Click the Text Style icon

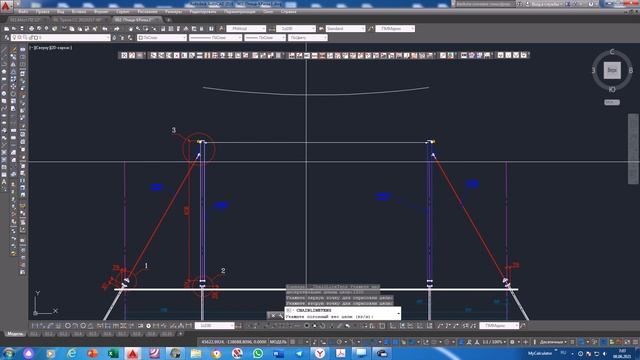point(222,29)
